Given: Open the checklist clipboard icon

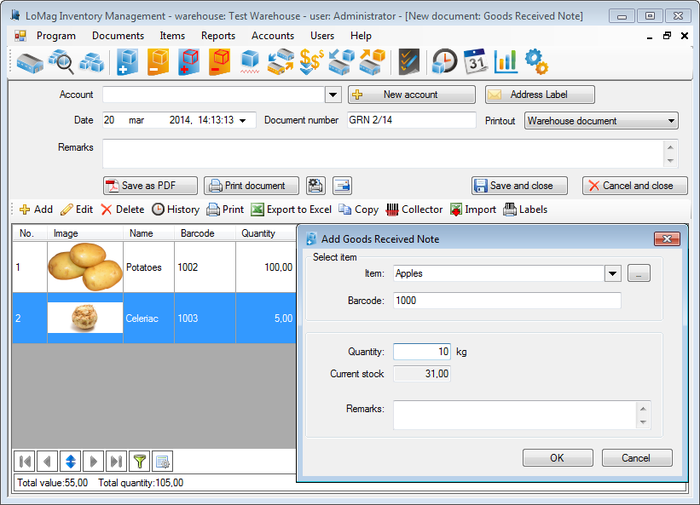Looking at the screenshot, I should (409, 62).
